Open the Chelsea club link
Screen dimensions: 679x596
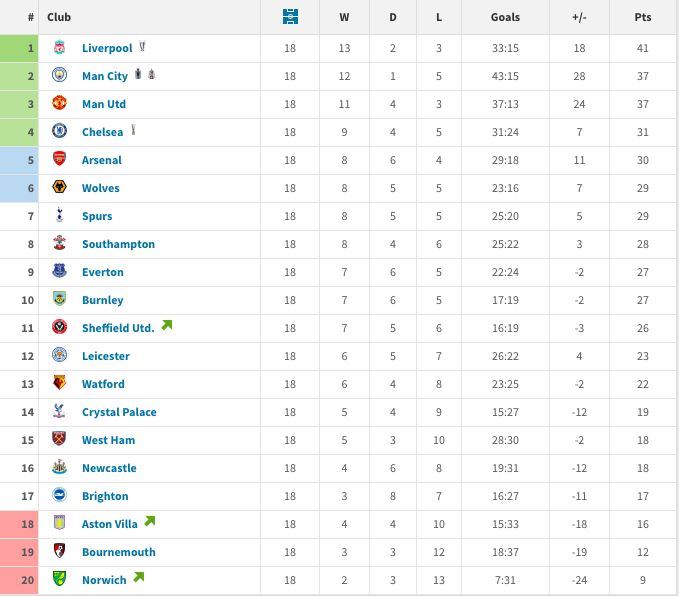click(103, 132)
